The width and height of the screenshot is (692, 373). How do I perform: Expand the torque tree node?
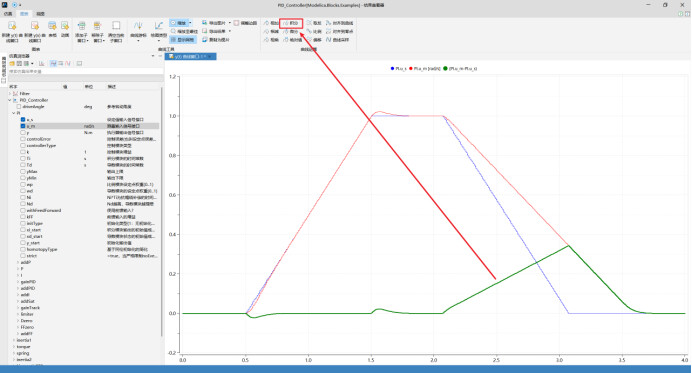pos(14,347)
